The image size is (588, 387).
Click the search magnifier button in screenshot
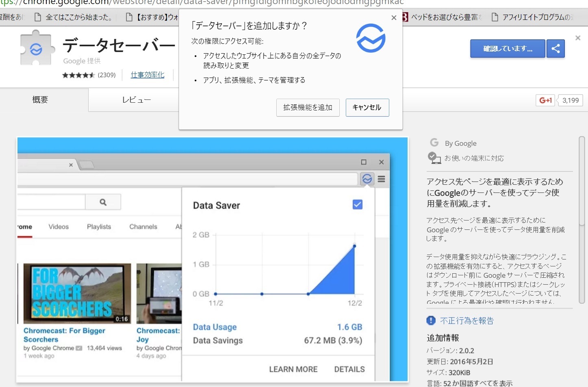(x=103, y=202)
